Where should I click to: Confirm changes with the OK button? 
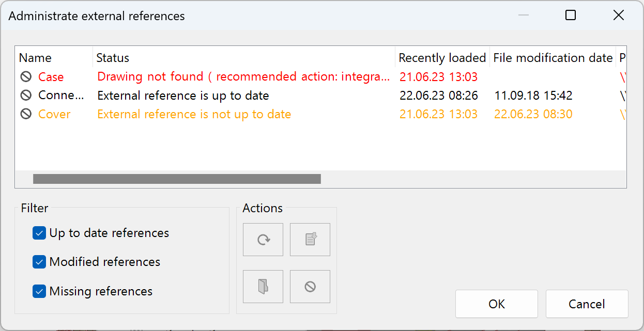(496, 304)
